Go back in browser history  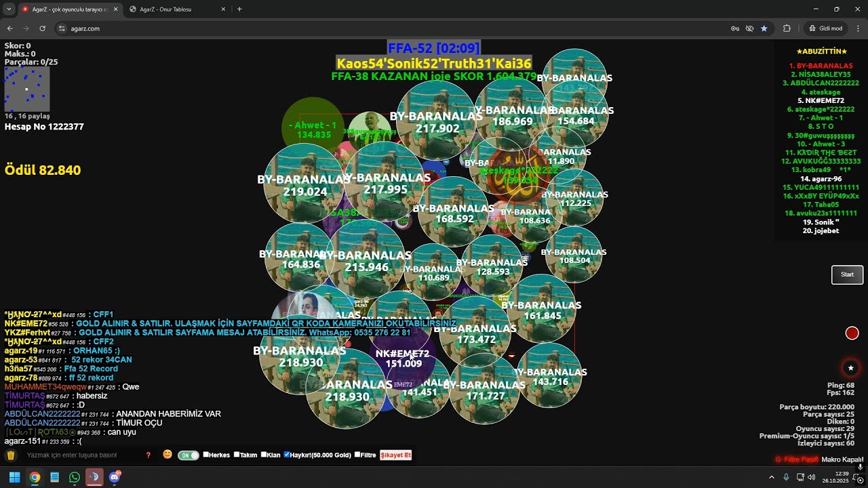click(10, 28)
